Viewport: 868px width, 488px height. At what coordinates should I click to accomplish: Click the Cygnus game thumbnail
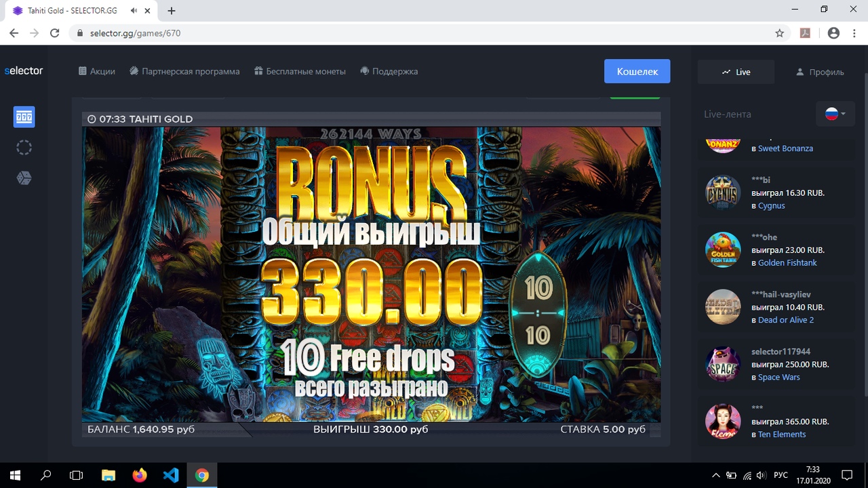722,192
